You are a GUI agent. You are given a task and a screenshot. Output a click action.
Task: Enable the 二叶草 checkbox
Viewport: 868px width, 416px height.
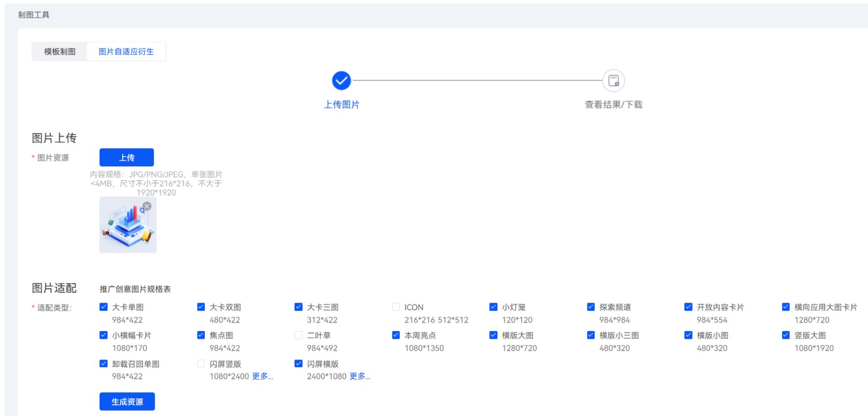299,335
